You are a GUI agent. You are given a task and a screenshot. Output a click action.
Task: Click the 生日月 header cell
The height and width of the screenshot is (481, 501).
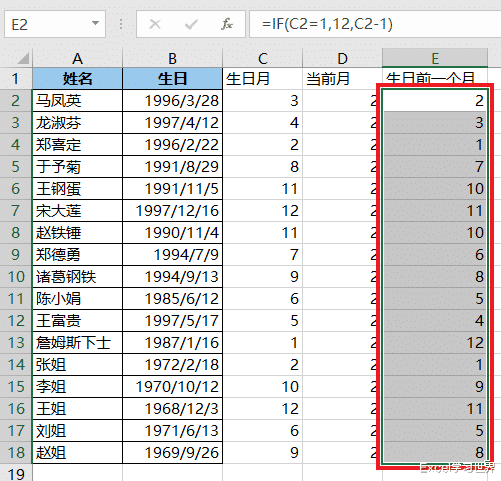pyautogui.click(x=262, y=79)
